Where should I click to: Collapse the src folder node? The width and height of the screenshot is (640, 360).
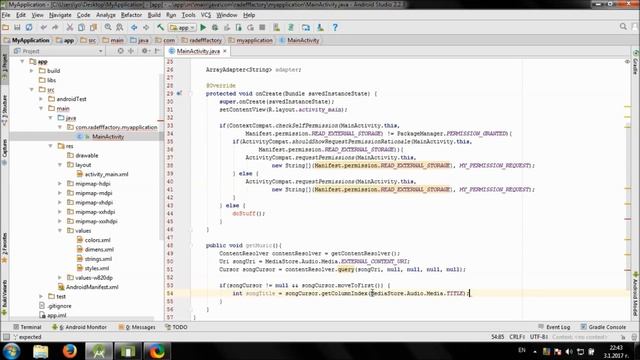[x=31, y=89]
